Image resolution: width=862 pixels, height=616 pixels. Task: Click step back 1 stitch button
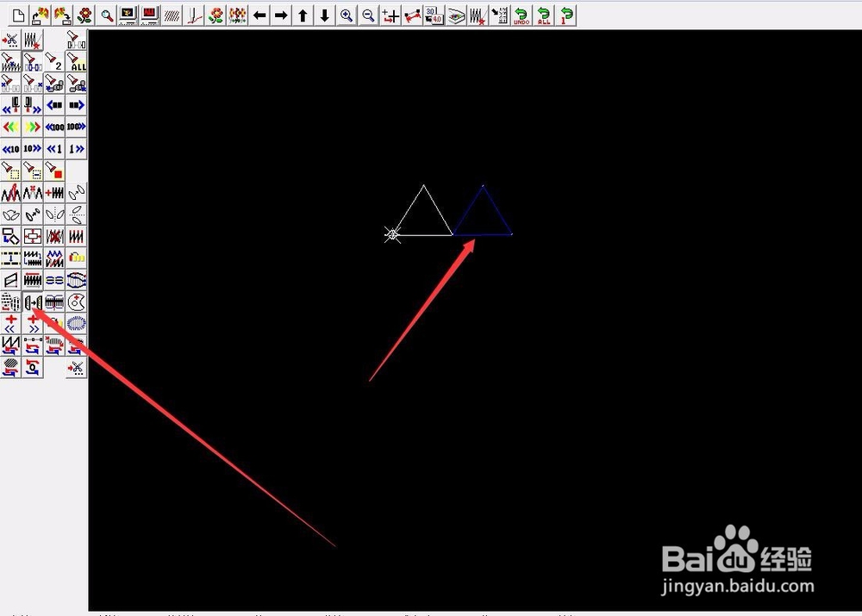54,149
